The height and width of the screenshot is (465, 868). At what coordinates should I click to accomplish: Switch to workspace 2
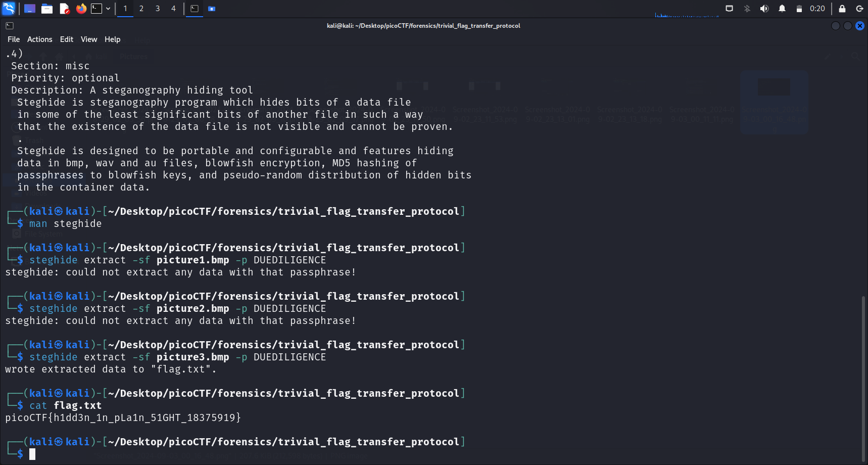coord(141,9)
